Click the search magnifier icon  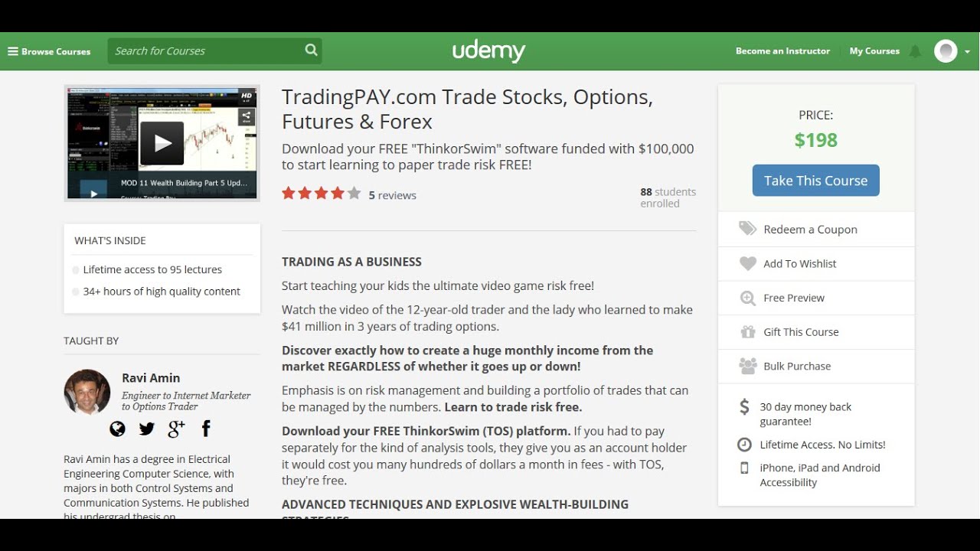[x=311, y=51]
